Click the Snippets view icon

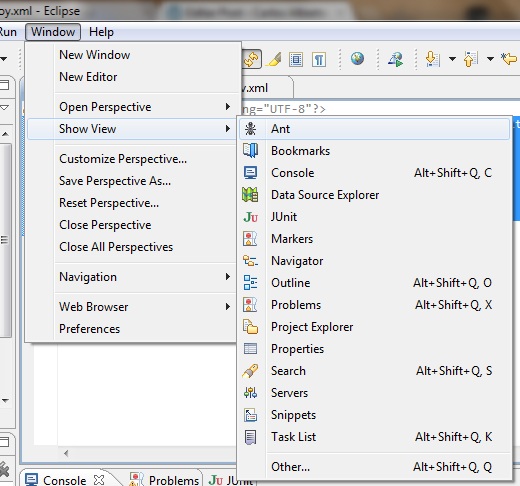250,415
